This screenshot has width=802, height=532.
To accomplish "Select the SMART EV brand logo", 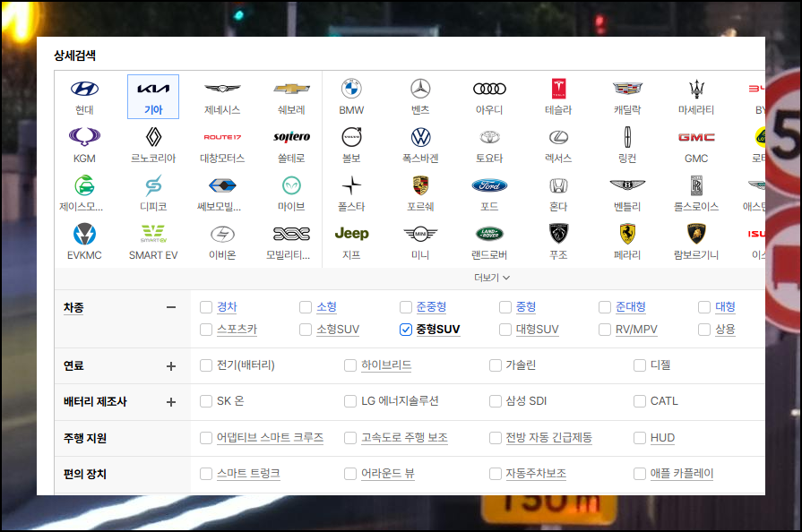I will (x=153, y=234).
